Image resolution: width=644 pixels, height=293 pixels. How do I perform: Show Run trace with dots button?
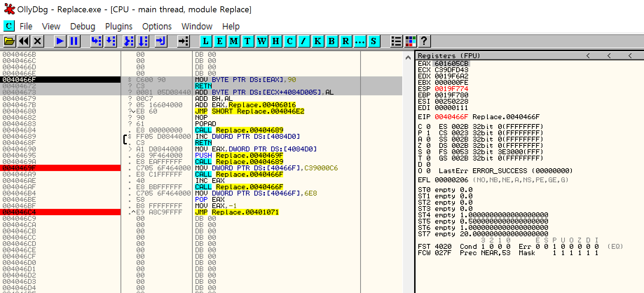click(x=360, y=41)
